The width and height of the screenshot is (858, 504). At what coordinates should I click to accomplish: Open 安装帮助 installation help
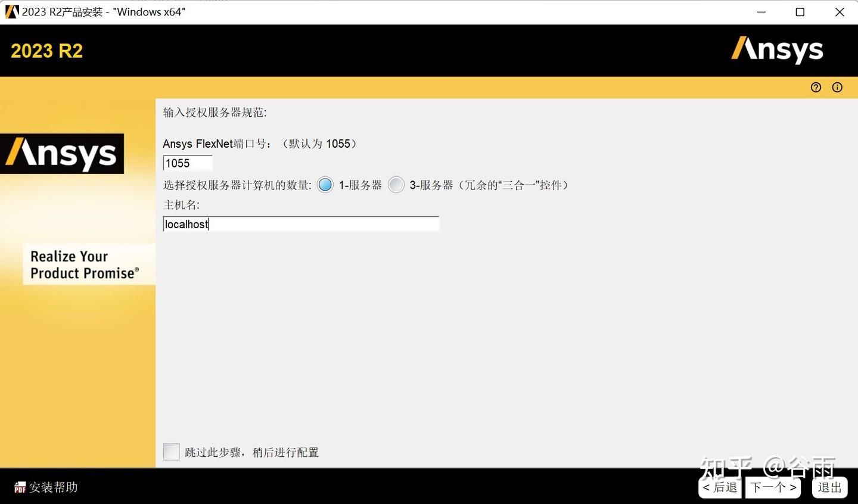[52, 487]
